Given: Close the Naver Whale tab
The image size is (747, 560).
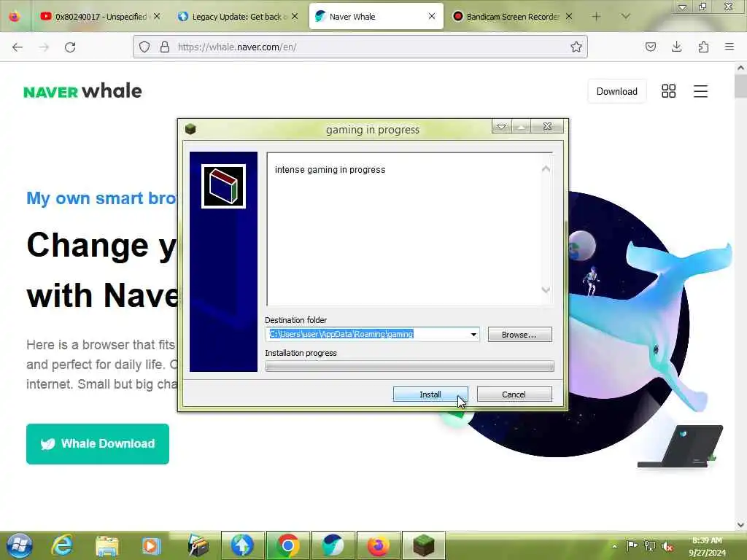Looking at the screenshot, I should coord(432,16).
